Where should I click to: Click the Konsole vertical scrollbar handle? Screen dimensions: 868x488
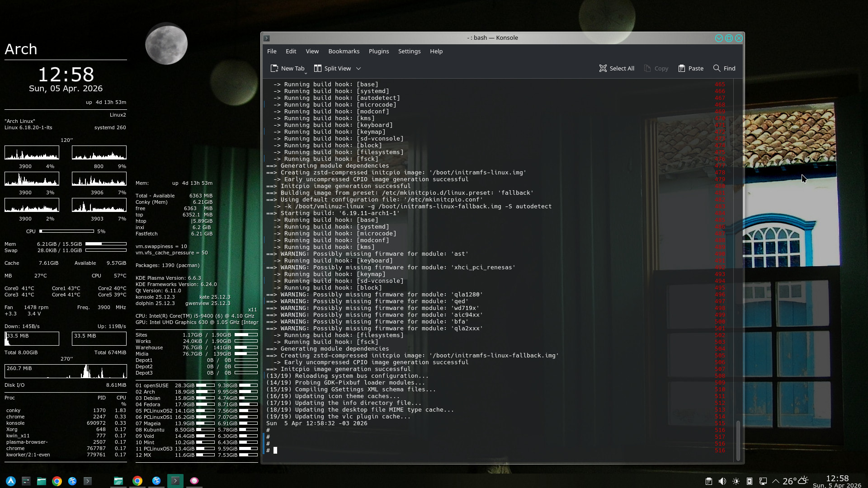click(x=738, y=441)
